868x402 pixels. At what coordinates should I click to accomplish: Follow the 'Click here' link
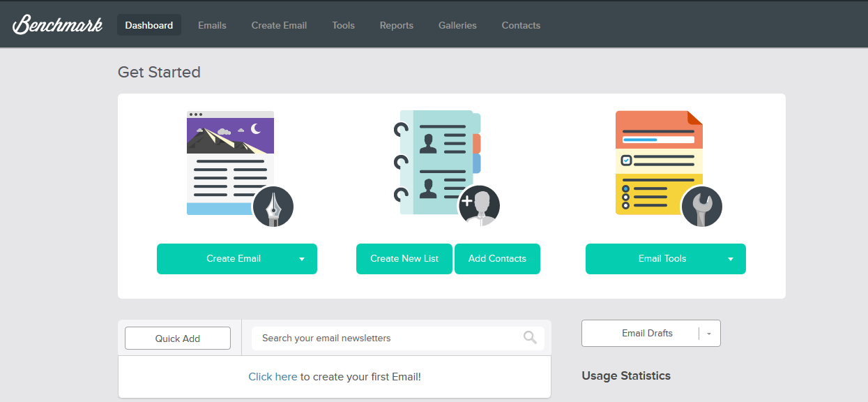coord(273,377)
